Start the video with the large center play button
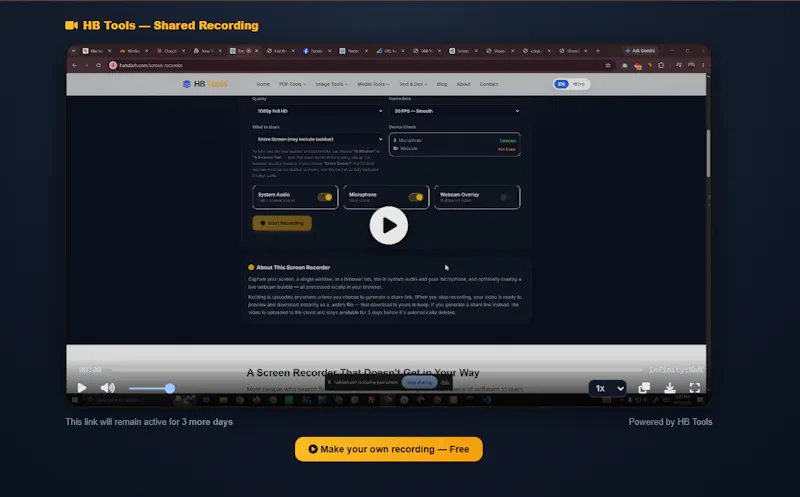 (x=389, y=226)
